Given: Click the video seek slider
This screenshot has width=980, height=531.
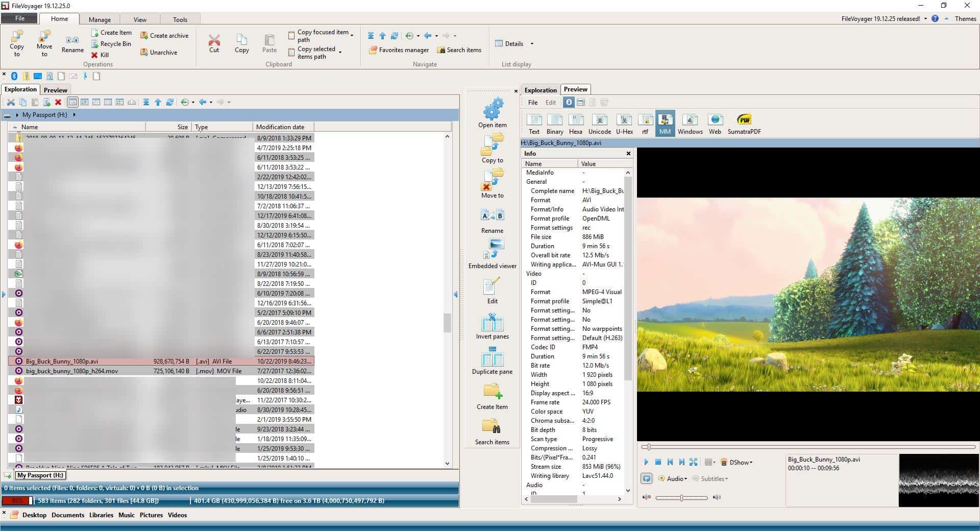Looking at the screenshot, I should (808, 447).
